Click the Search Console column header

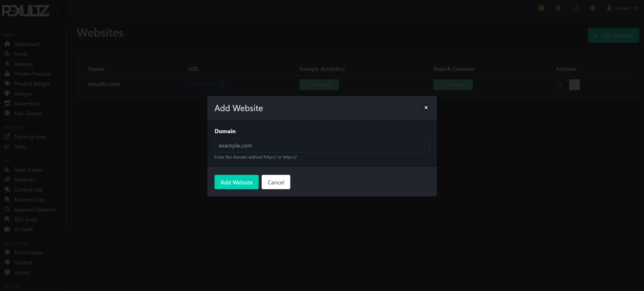click(453, 69)
